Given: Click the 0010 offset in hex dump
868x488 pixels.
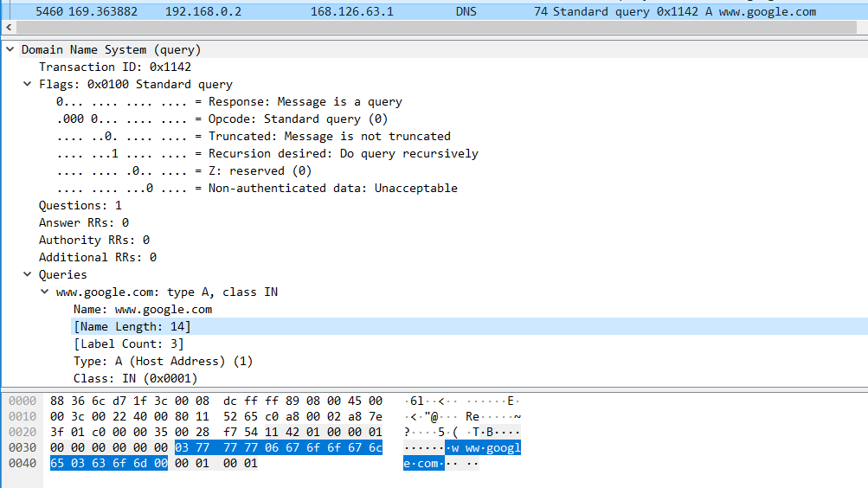Looking at the screenshot, I should (23, 416).
